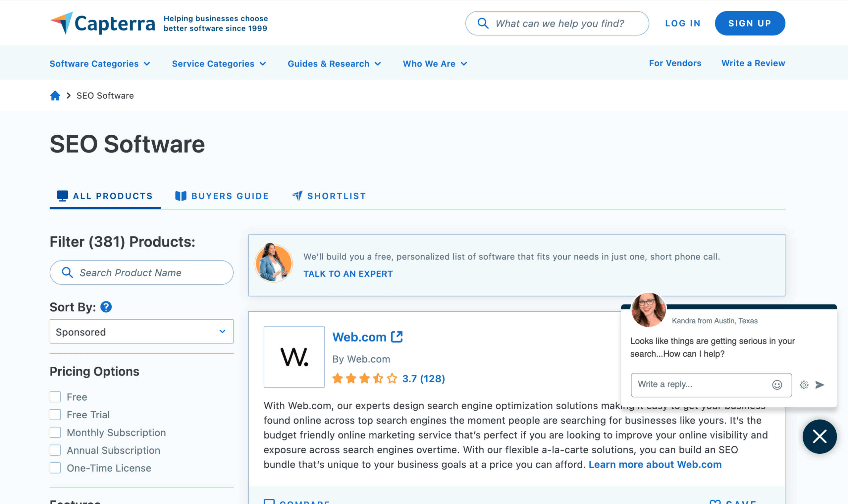Enable Annual Subscription filter
This screenshot has height=504, width=848.
point(55,450)
